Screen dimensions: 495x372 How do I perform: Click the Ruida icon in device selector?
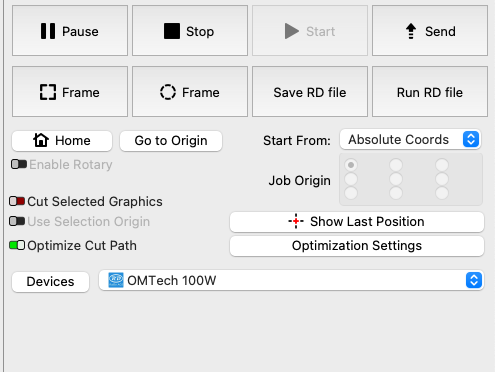[x=116, y=280]
